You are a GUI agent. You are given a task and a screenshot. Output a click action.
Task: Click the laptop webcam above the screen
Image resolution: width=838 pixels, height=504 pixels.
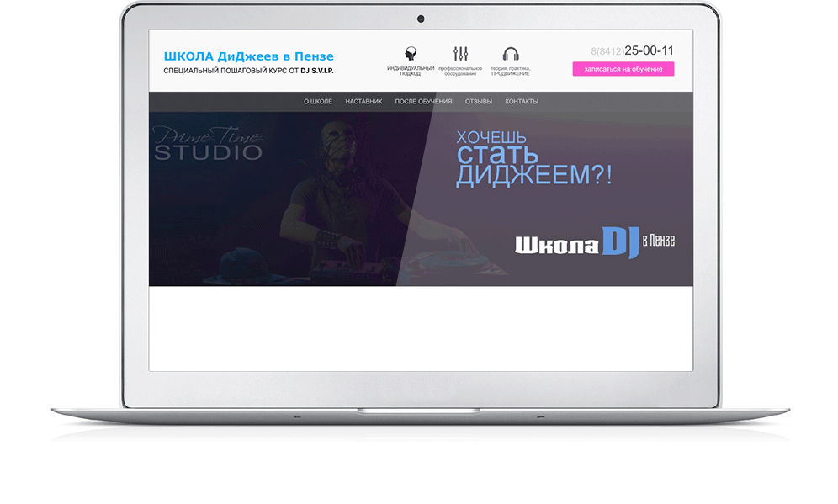[x=421, y=19]
